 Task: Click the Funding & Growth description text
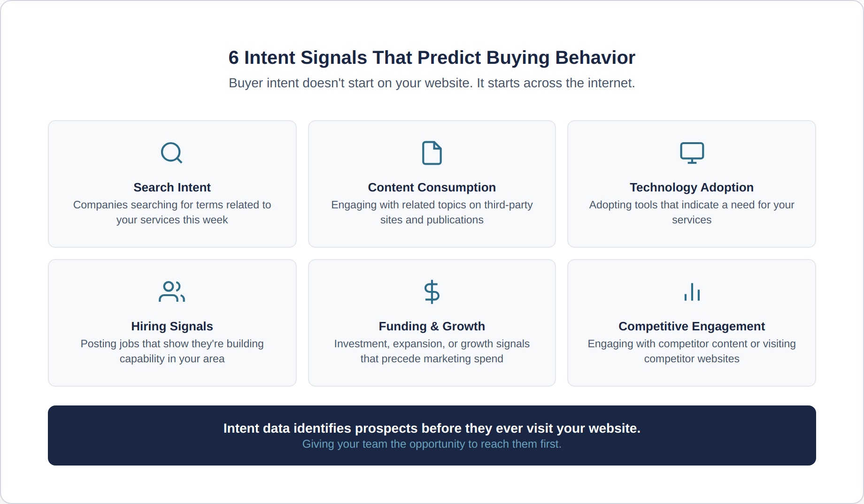click(432, 351)
